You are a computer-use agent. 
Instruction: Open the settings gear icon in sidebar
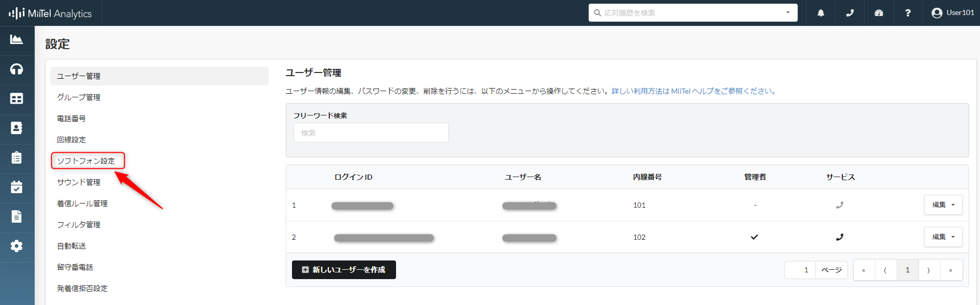tap(17, 246)
